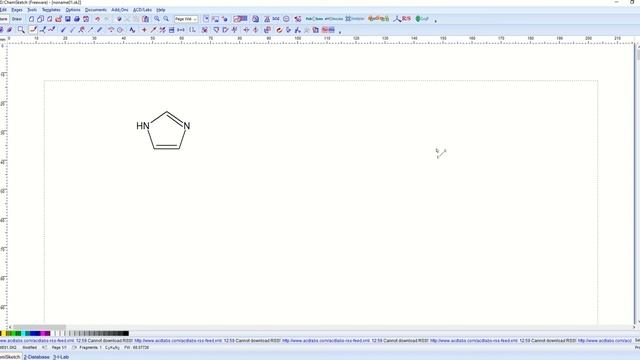
Task: Open the Templates menu
Action: pyautogui.click(x=51, y=9)
